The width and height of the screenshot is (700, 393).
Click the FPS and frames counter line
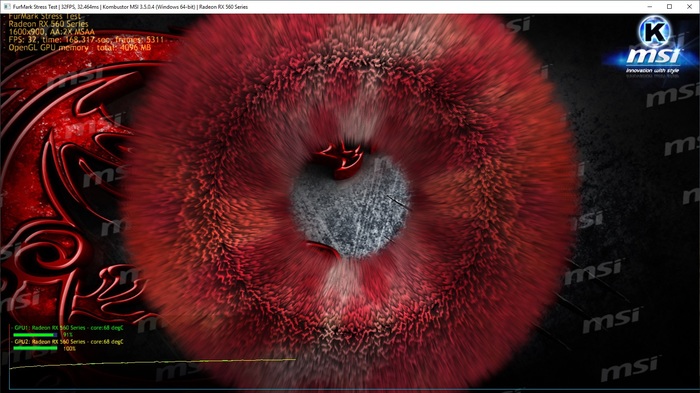point(86,40)
